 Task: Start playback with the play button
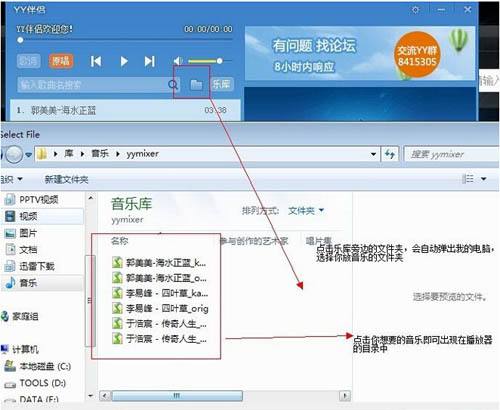pyautogui.click(x=124, y=61)
